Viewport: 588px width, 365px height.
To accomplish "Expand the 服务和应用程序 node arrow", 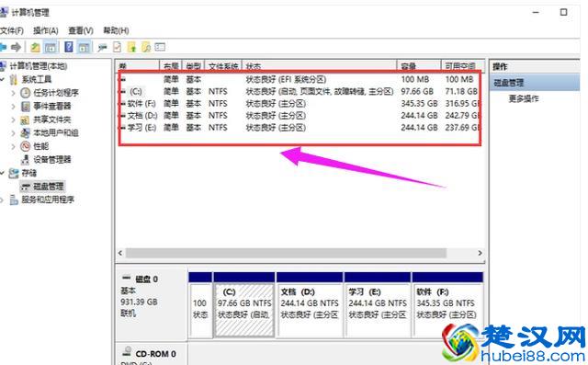I will pyautogui.click(x=2, y=200).
